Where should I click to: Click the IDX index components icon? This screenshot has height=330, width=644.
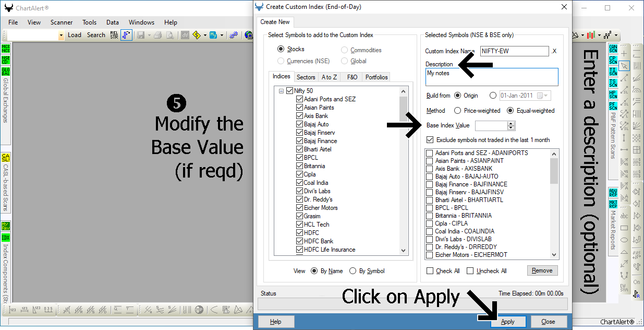[6, 238]
